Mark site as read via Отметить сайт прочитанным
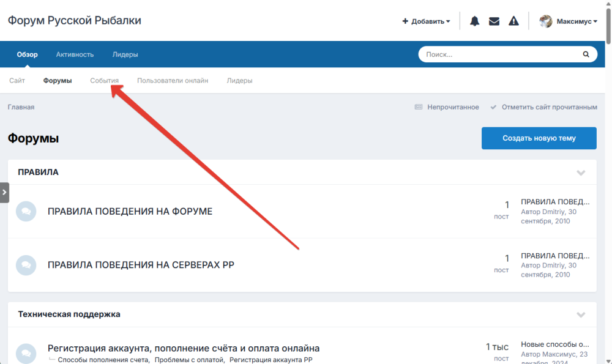 [x=543, y=107]
